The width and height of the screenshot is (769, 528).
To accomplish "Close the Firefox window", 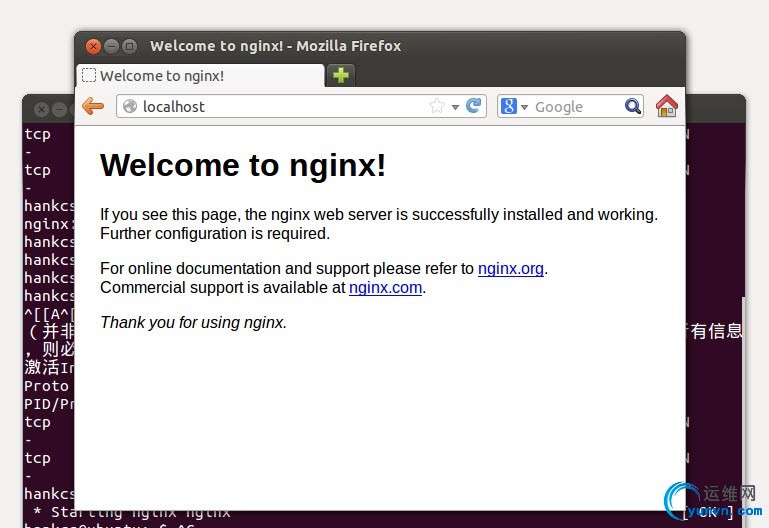I will (x=93, y=46).
